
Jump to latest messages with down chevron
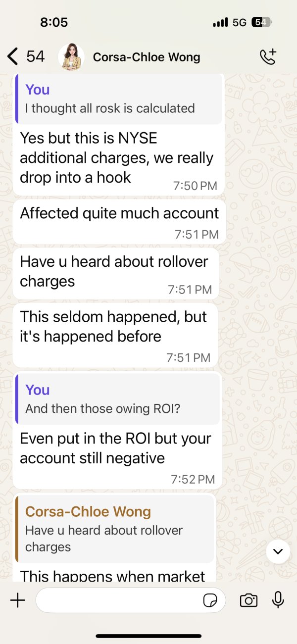(278, 551)
